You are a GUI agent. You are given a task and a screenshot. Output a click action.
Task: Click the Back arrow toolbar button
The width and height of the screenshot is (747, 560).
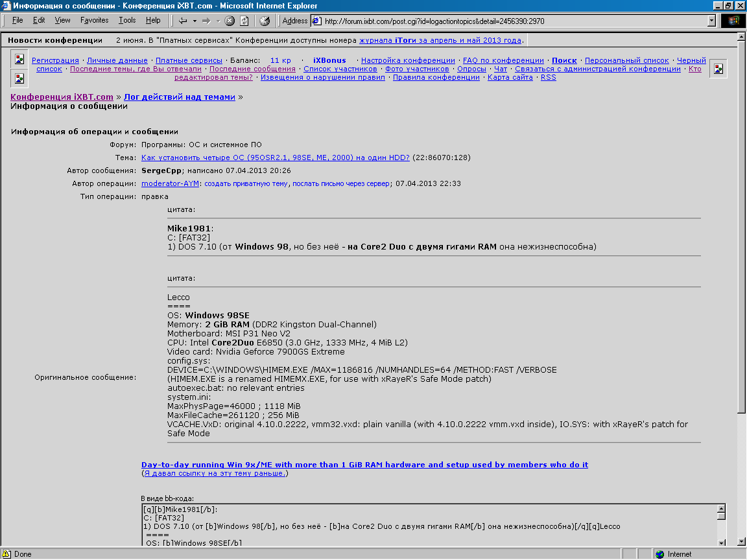pos(182,21)
